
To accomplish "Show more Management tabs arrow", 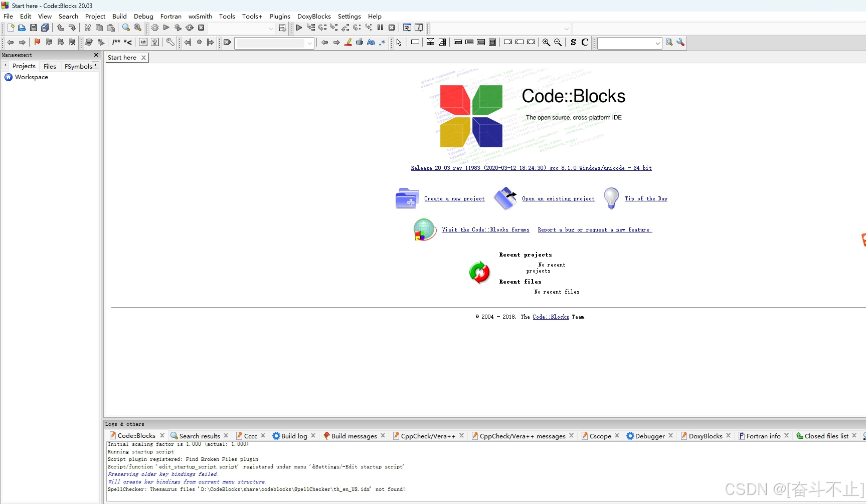I will (x=95, y=65).
